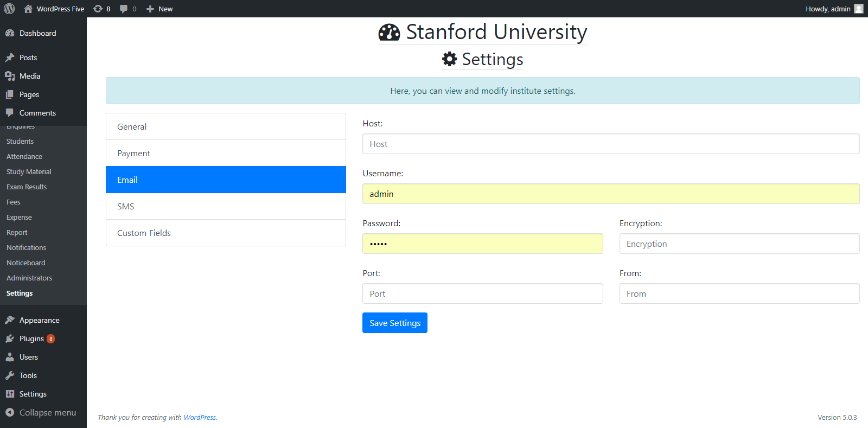Click the Username field containing admin
The height and width of the screenshot is (428, 868).
(x=611, y=194)
